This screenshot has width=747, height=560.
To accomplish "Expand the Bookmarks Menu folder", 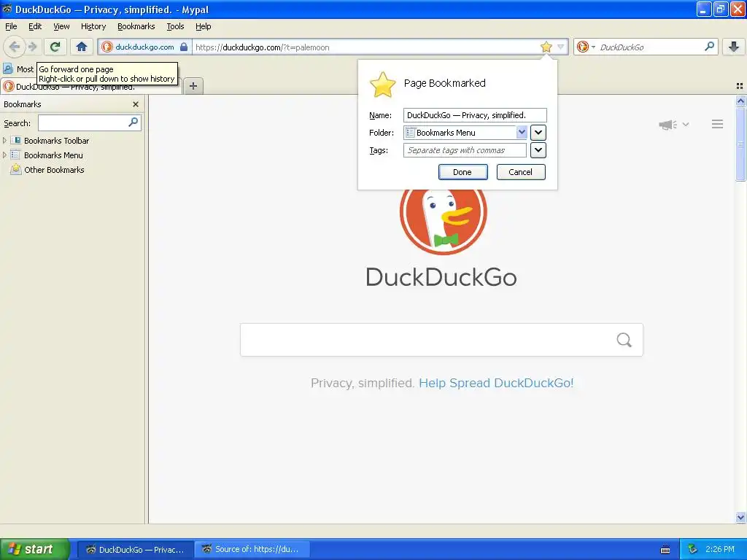I will [5, 155].
